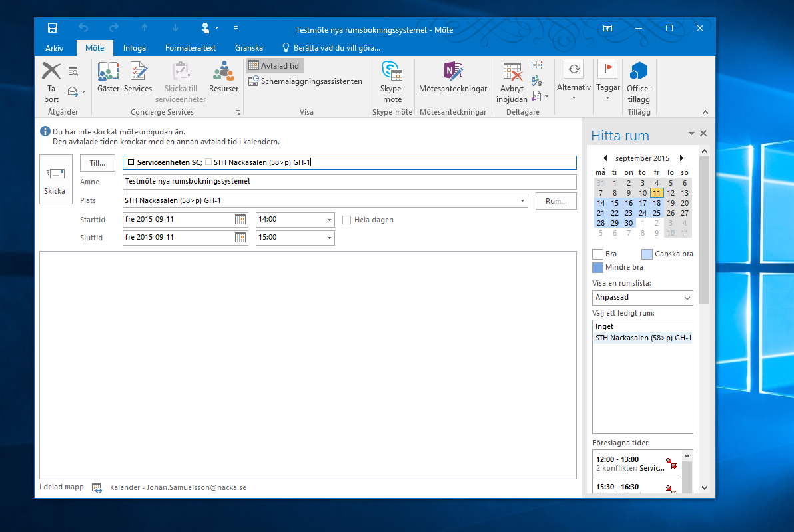Choose the suggested time 12:00 - 13:00
Image resolution: width=794 pixels, height=532 pixels.
click(637, 463)
